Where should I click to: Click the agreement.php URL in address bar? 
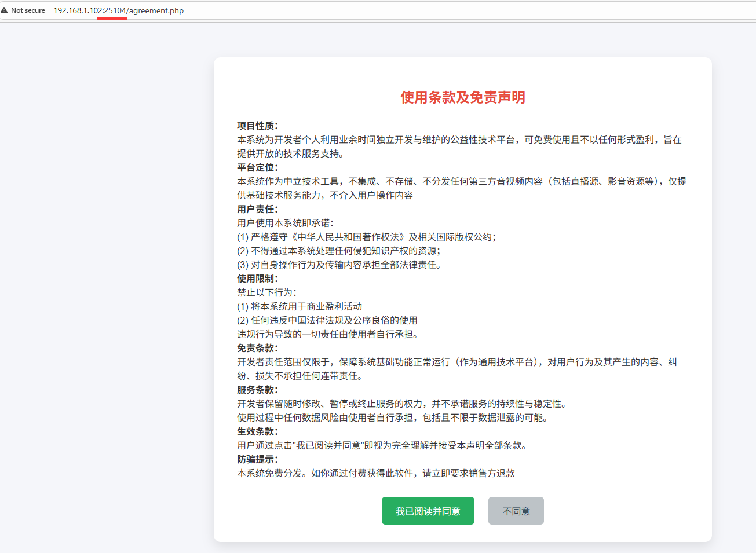[118, 10]
